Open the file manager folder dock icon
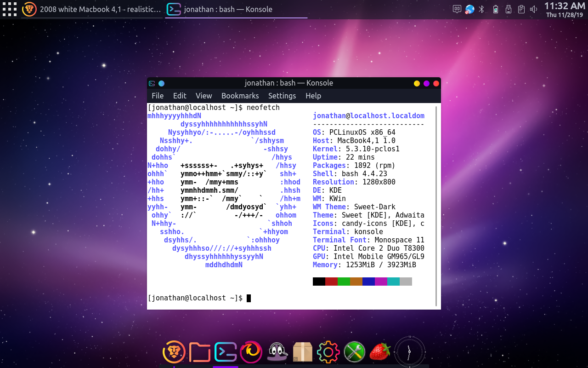This screenshot has height=368, width=588. [200, 352]
